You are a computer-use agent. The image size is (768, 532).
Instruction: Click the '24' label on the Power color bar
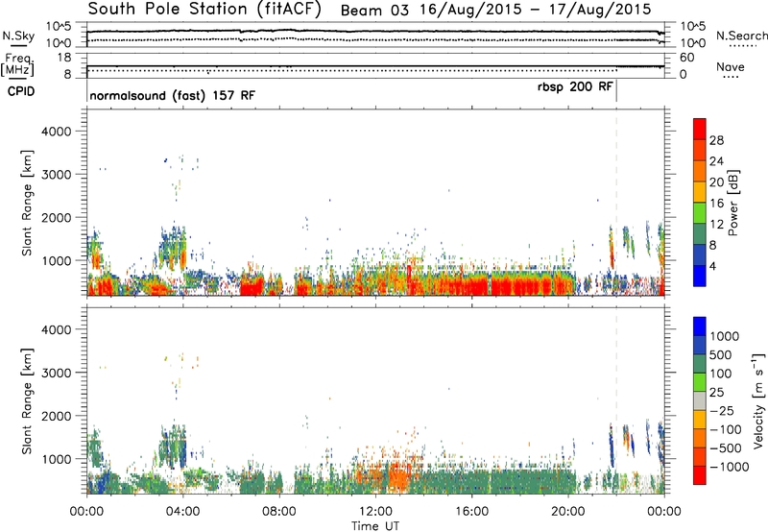(716, 161)
